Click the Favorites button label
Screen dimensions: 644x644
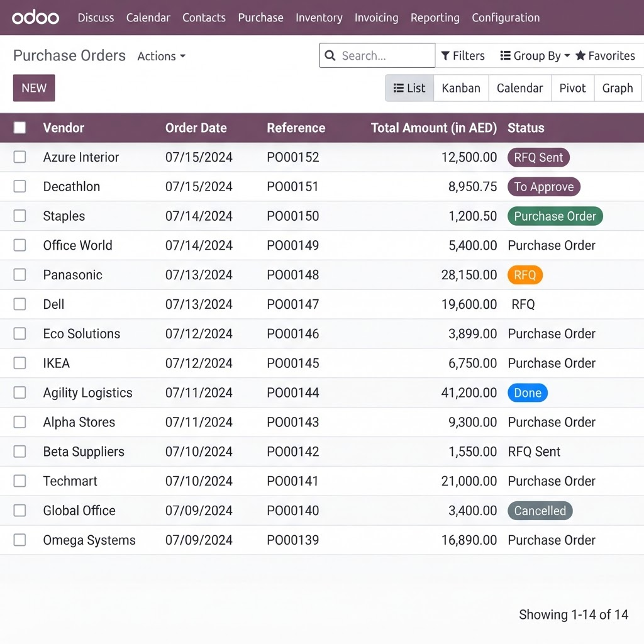pos(611,55)
